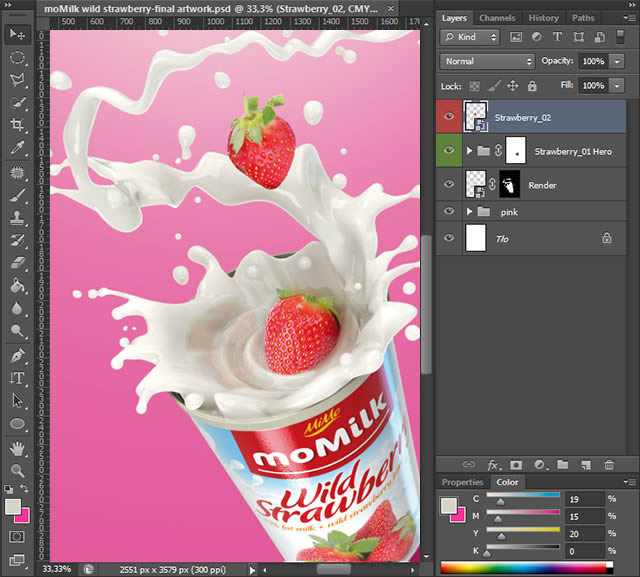Select the Zoom tool
Image resolution: width=640 pixels, height=577 pixels.
pyautogui.click(x=17, y=471)
